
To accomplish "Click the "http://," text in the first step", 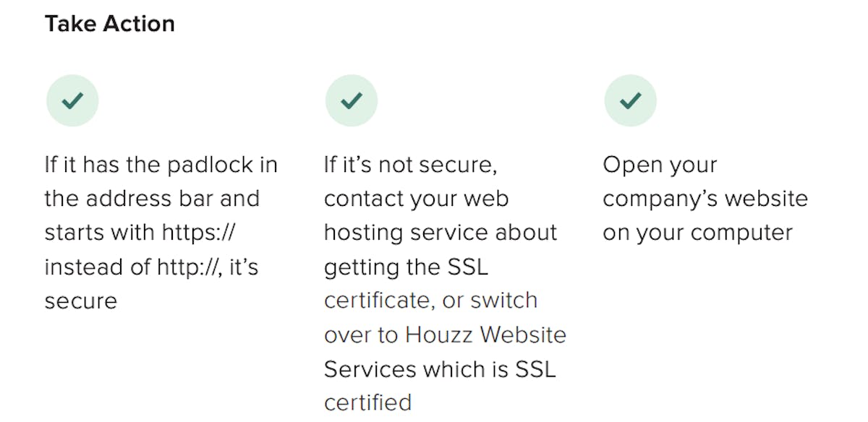I will click(189, 267).
